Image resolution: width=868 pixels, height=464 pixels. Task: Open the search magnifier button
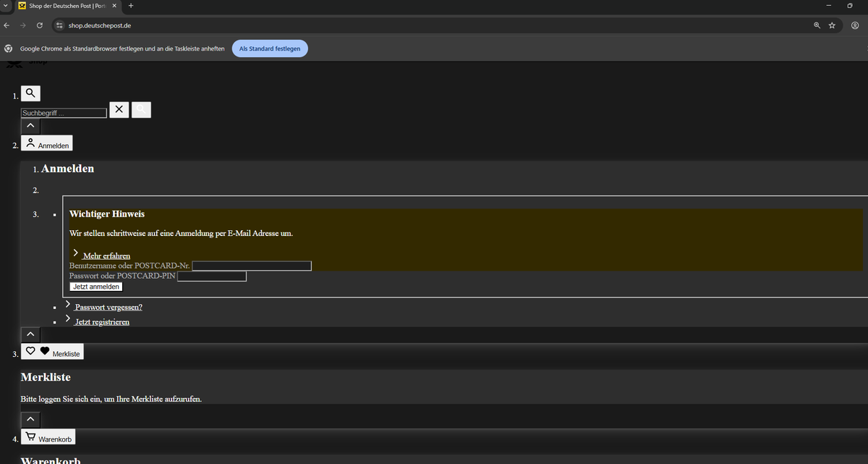coord(30,93)
